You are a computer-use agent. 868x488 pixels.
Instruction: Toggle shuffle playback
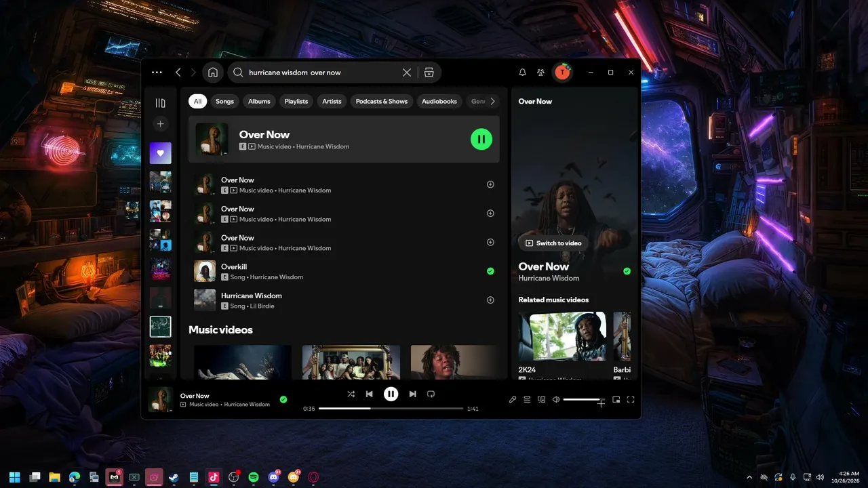(351, 394)
